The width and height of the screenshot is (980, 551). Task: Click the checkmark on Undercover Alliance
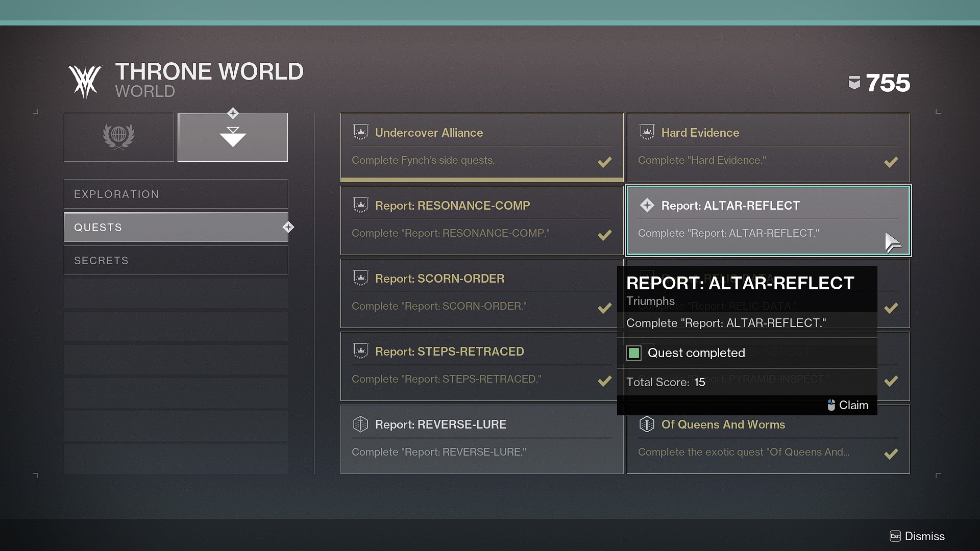click(x=605, y=162)
